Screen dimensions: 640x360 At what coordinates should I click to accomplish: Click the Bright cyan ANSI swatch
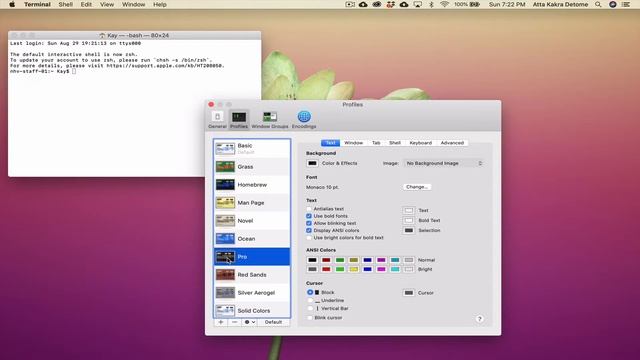click(x=395, y=269)
